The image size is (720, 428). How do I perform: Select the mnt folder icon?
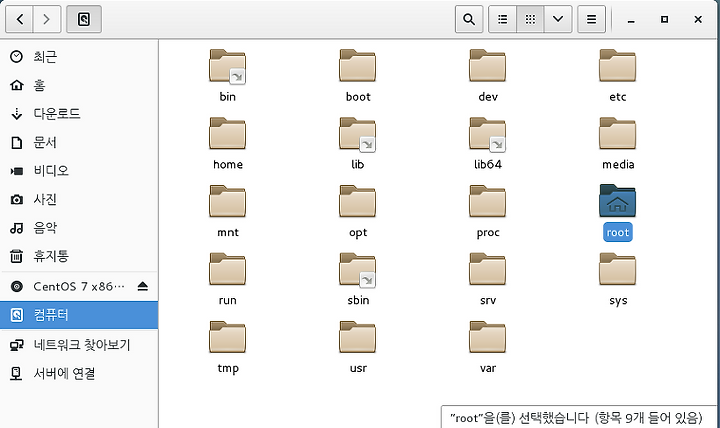228,202
